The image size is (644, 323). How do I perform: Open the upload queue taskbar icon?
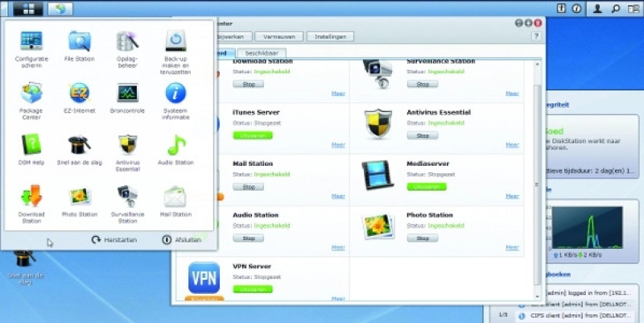click(561, 8)
